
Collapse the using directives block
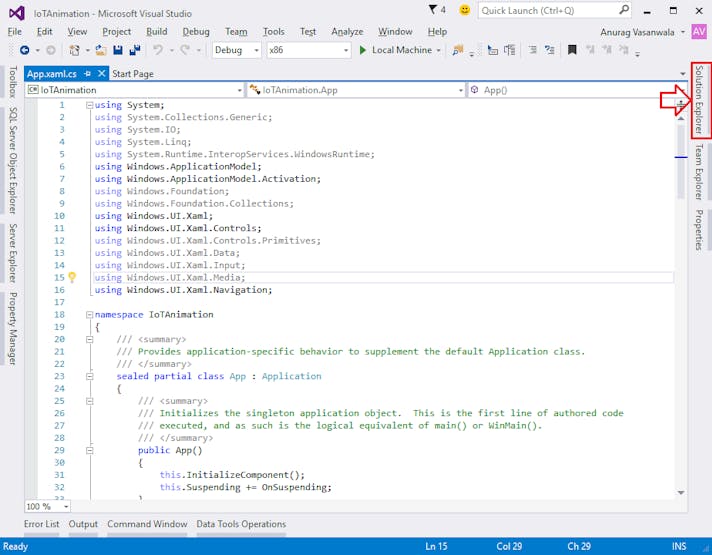tap(89, 105)
